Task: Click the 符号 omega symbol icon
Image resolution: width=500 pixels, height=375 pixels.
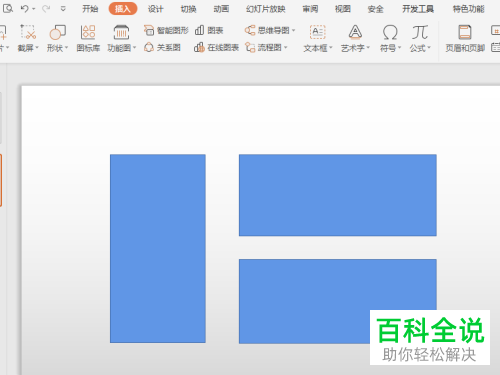Action: (x=390, y=32)
